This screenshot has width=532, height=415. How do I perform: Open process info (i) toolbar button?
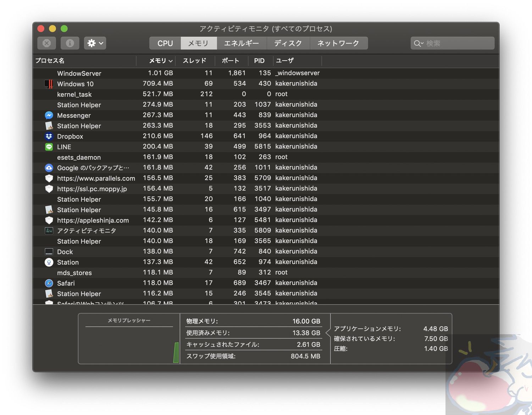tap(70, 43)
